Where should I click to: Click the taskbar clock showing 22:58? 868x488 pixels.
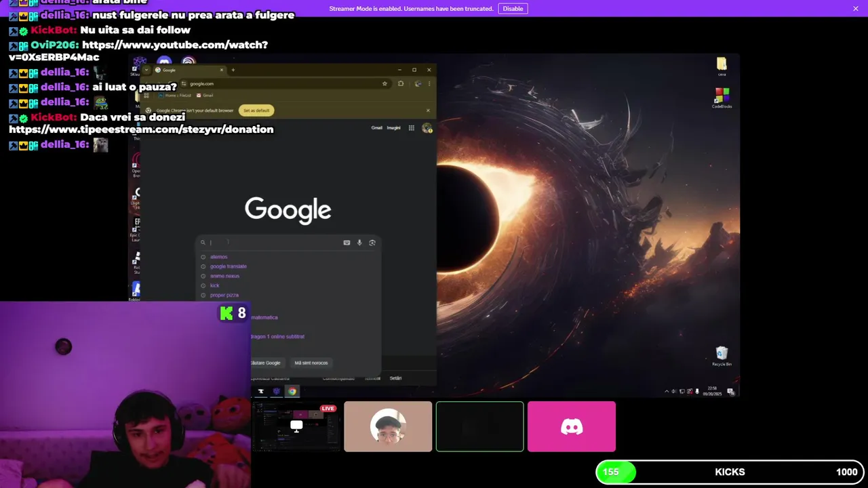tap(712, 391)
